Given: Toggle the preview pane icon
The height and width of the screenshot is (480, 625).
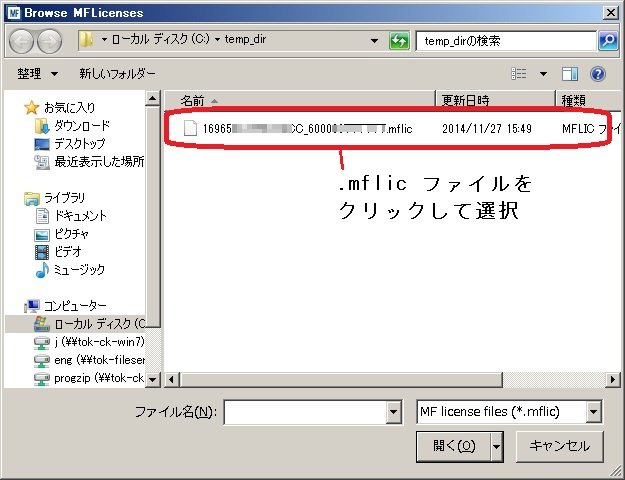Looking at the screenshot, I should [570, 74].
